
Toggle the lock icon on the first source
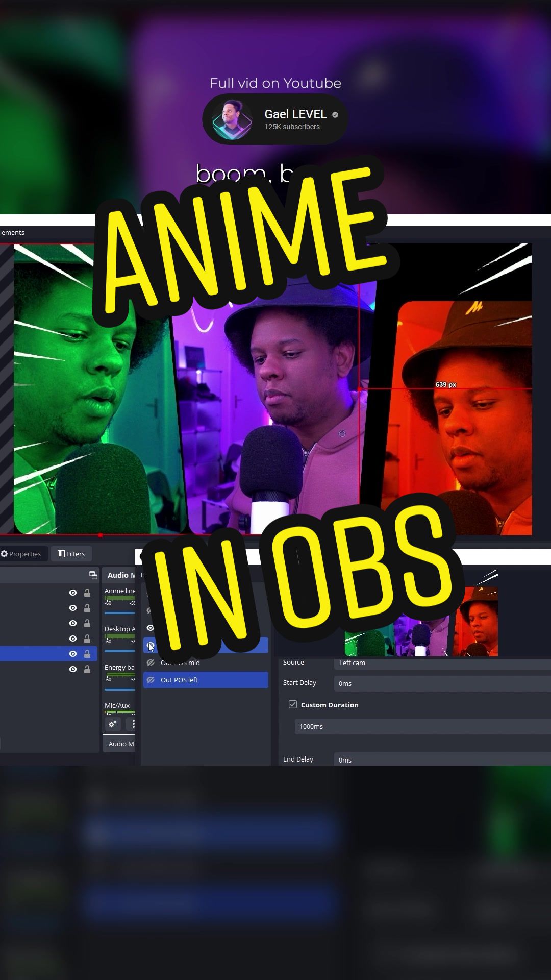tap(87, 593)
